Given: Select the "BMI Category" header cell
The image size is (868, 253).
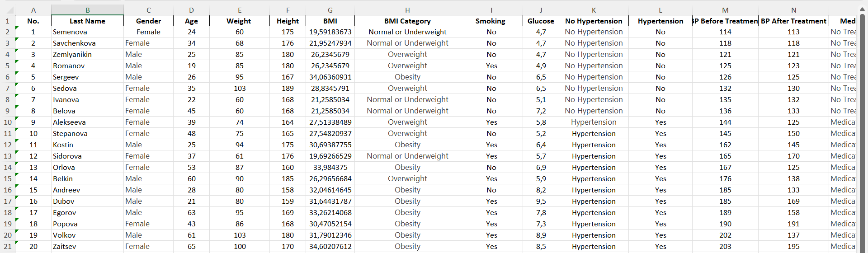Looking at the screenshot, I should click(x=407, y=21).
